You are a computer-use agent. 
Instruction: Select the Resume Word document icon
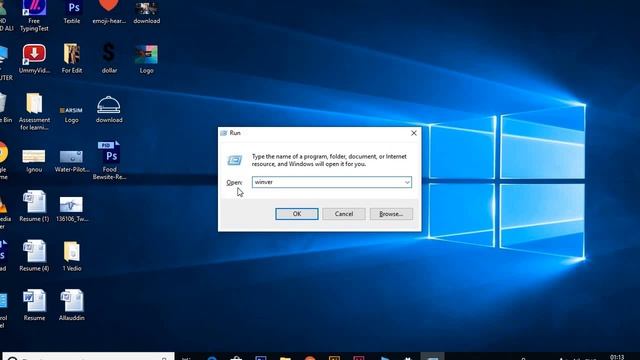pos(34,305)
